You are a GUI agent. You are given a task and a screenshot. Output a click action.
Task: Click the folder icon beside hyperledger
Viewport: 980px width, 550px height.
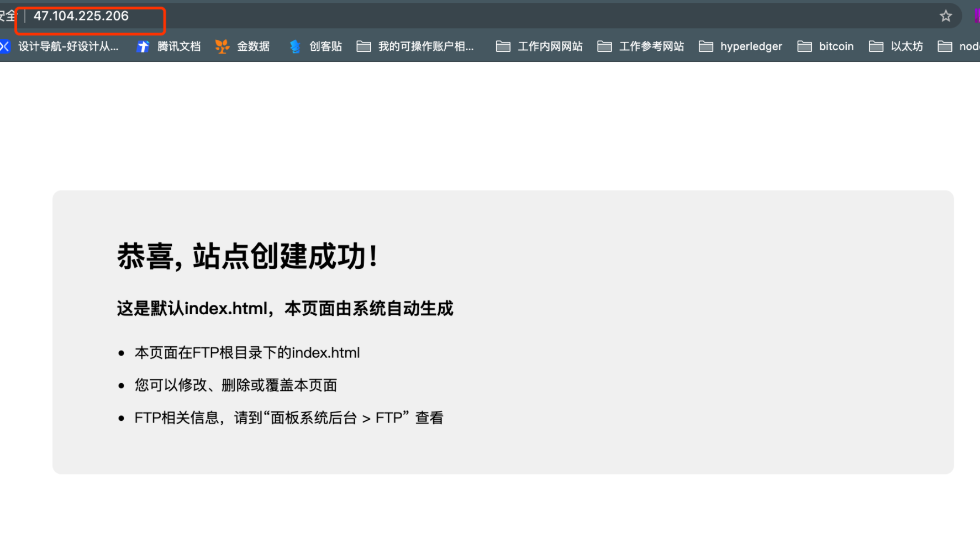pos(706,46)
